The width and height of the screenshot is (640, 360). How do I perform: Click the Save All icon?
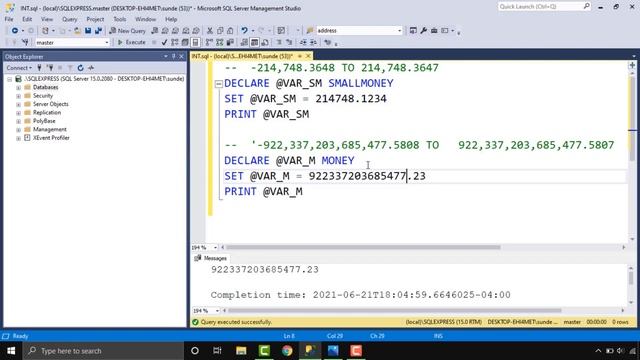click(x=98, y=31)
